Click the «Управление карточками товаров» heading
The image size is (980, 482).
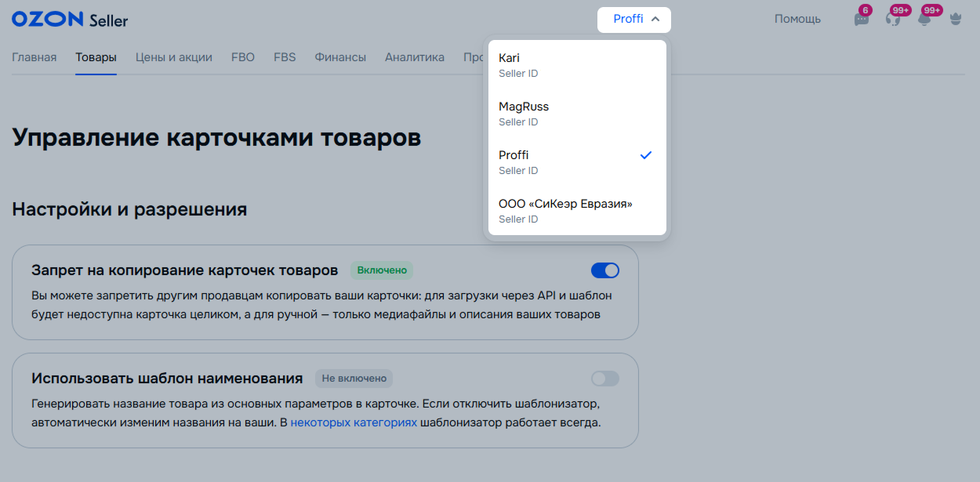click(217, 138)
